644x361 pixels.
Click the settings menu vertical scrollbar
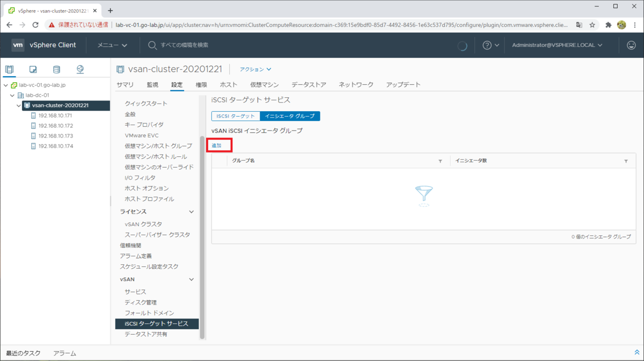click(x=202, y=236)
